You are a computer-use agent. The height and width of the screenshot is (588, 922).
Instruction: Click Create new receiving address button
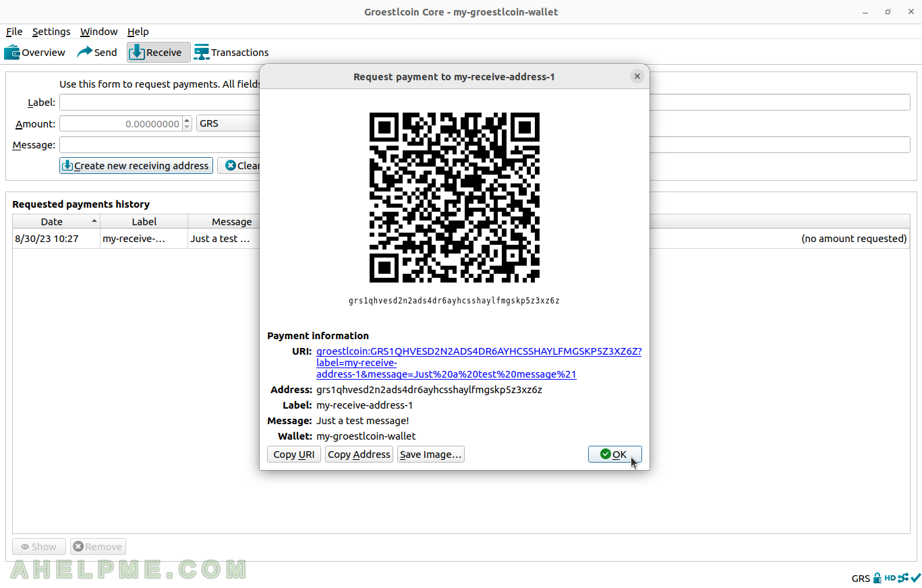[136, 166]
